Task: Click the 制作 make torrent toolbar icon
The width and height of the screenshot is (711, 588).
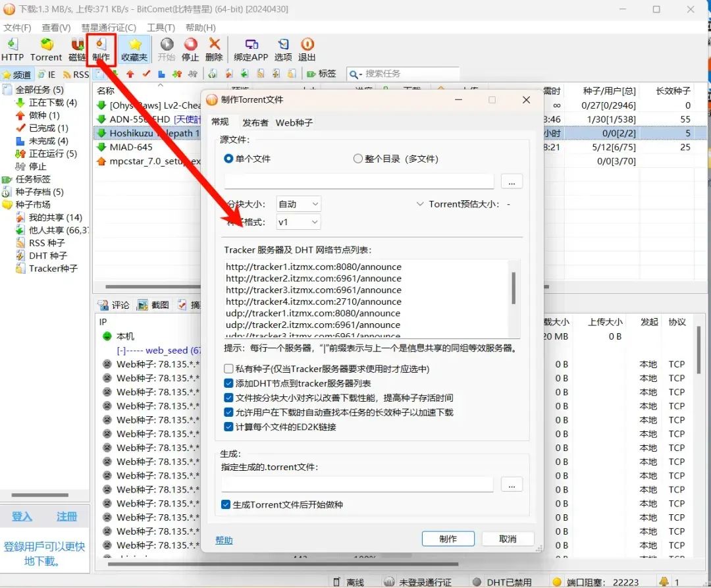Action: pos(101,44)
